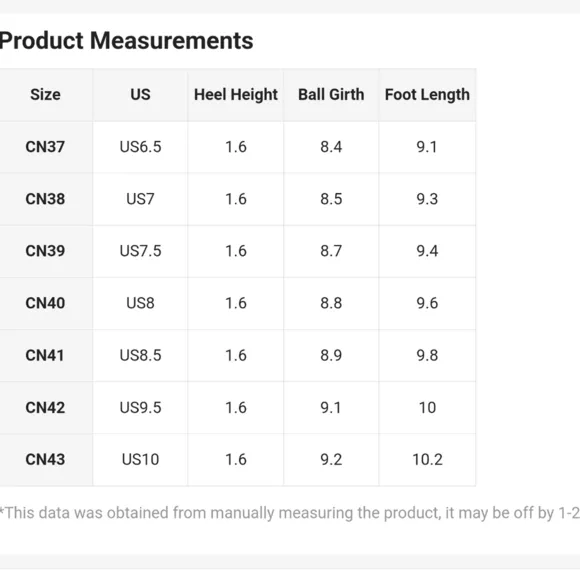
Task: Select the CN42 size row label
Action: 45,407
